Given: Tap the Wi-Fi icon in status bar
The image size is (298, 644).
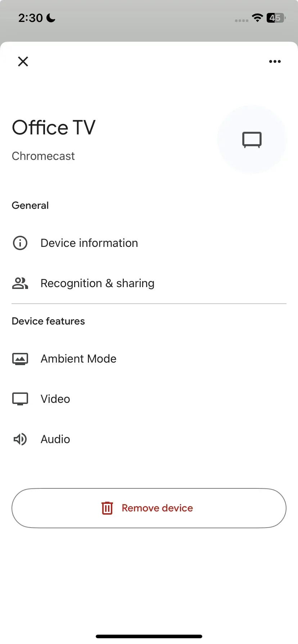Looking at the screenshot, I should tap(257, 18).
